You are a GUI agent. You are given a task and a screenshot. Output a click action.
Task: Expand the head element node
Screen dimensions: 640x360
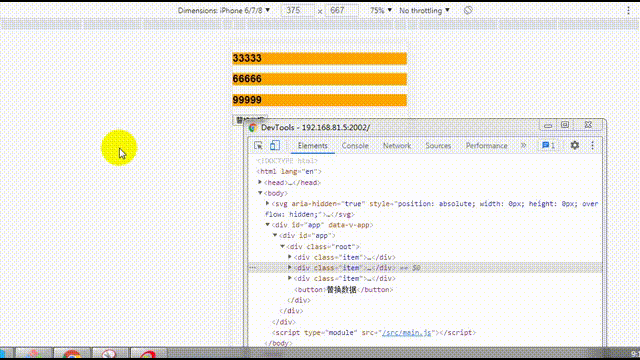pos(260,182)
